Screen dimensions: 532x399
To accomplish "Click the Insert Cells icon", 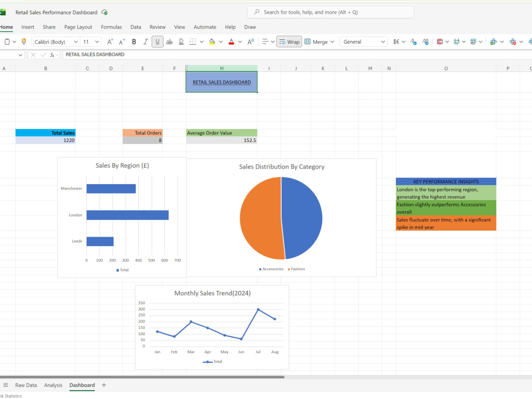I will [x=493, y=41].
